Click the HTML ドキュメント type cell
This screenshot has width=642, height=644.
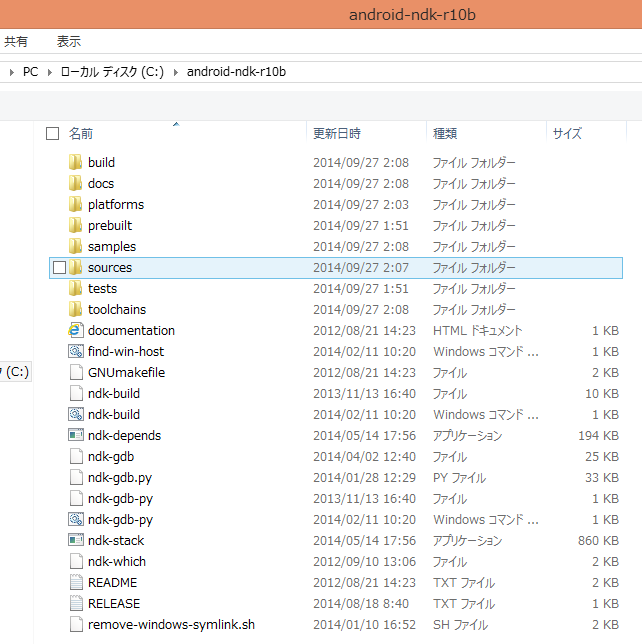477,330
